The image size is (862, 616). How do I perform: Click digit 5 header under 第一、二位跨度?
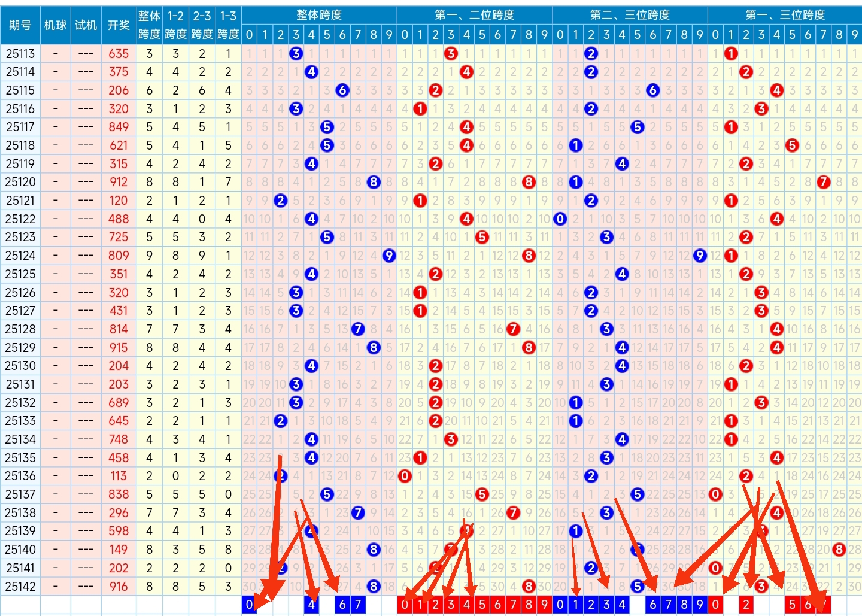pos(482,35)
